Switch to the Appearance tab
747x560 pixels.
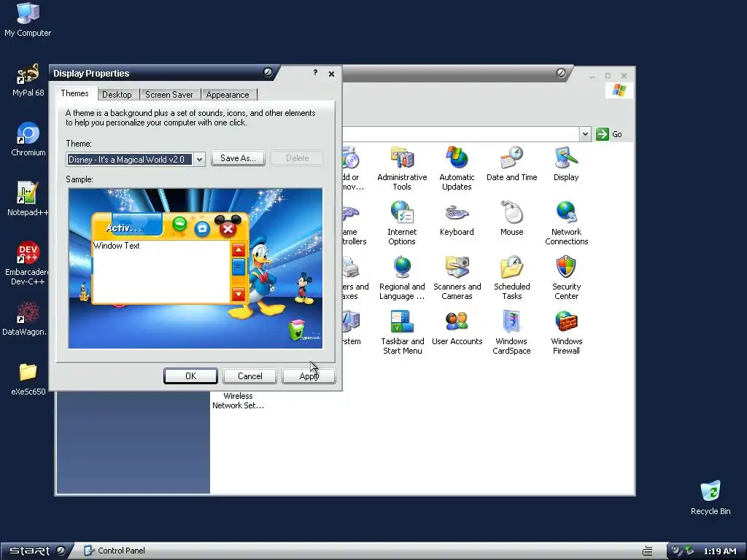click(x=228, y=95)
